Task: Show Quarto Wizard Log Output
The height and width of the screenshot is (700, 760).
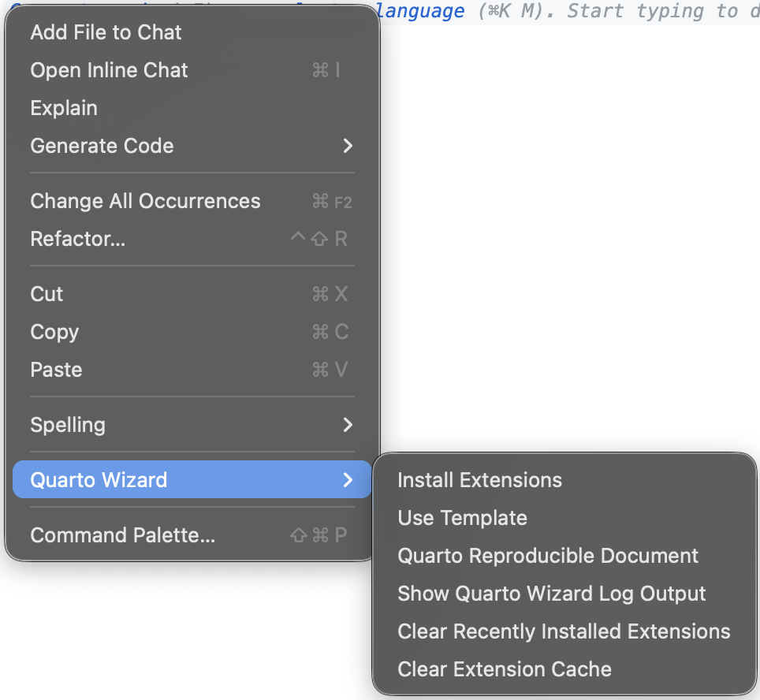Action: 551,594
